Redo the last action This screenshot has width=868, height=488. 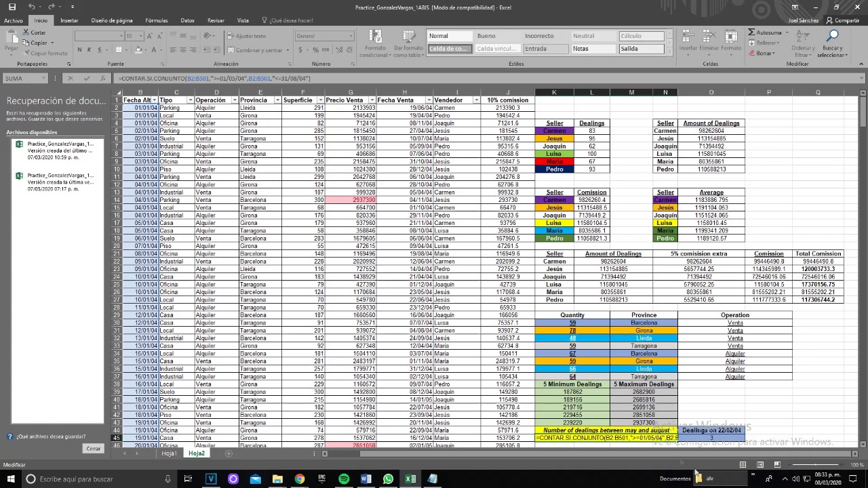coord(52,7)
